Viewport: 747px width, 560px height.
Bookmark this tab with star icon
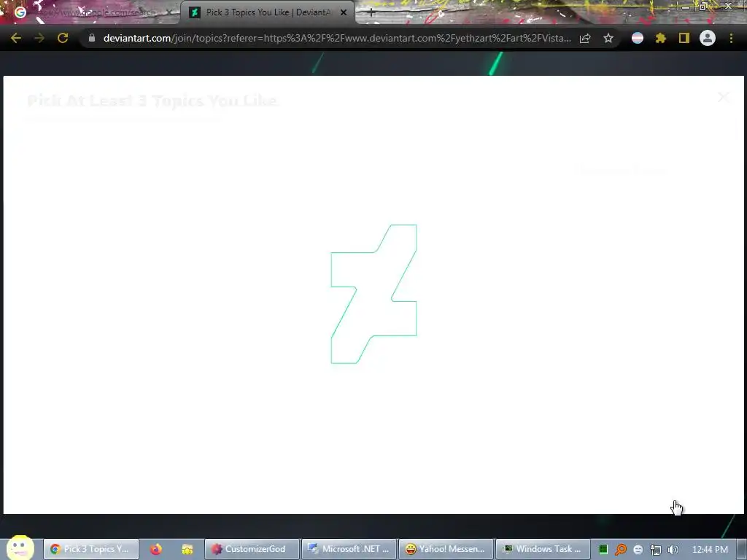pyautogui.click(x=608, y=38)
